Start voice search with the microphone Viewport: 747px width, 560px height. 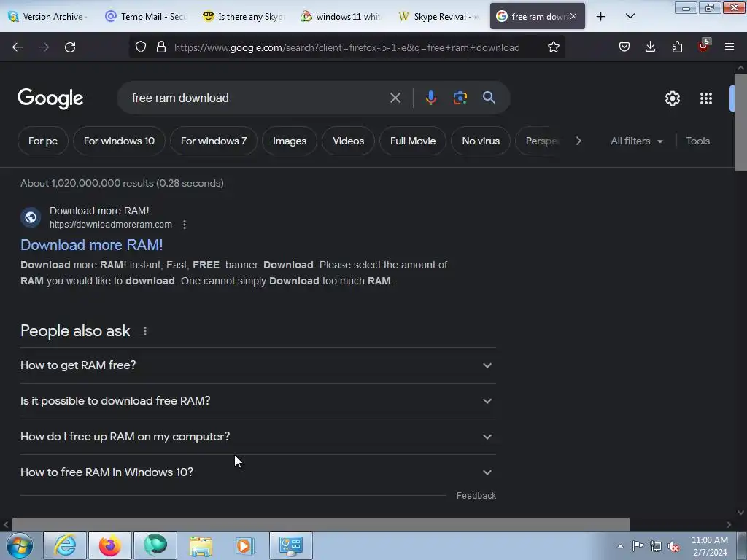coord(430,98)
